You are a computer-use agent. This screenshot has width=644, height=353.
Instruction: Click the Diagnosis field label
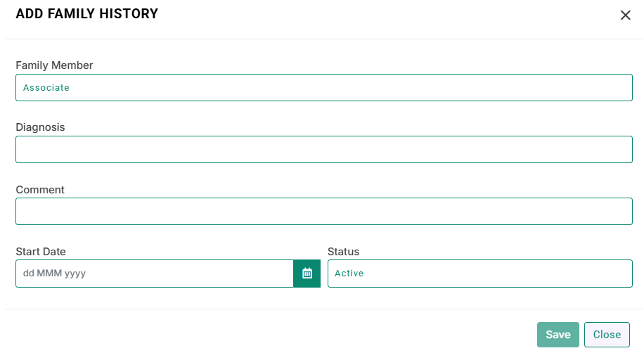pos(40,127)
